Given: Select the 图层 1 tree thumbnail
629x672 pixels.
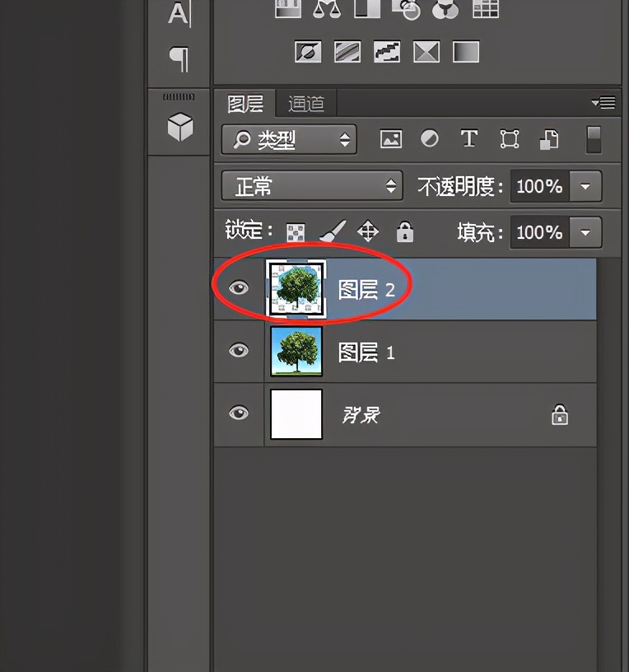Looking at the screenshot, I should 296,352.
